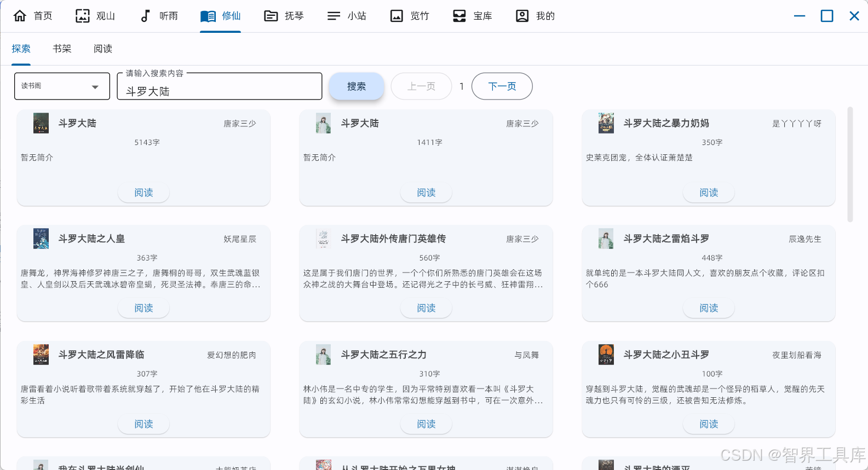This screenshot has width=868, height=470.
Task: Focus the search field containing 斗罗大陆
Action: [x=220, y=86]
